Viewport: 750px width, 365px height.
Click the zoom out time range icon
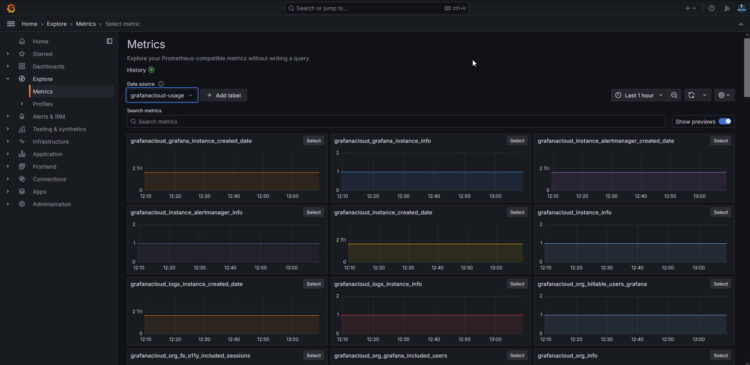pyautogui.click(x=674, y=95)
